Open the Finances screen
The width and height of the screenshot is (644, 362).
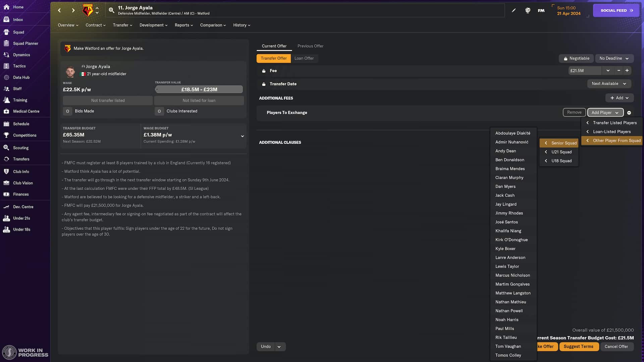click(20, 194)
